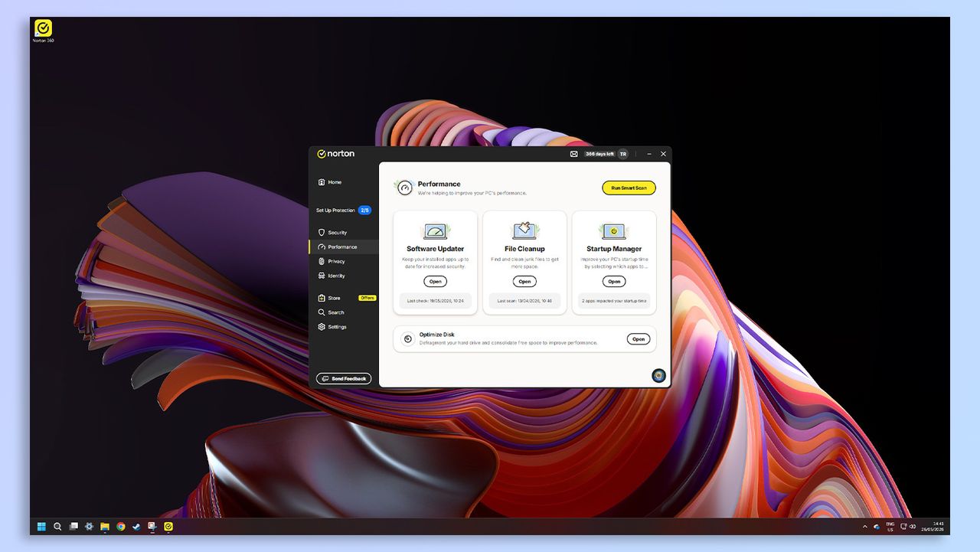This screenshot has width=980, height=552.
Task: Click the Norton taskbar icon
Action: pos(168,526)
